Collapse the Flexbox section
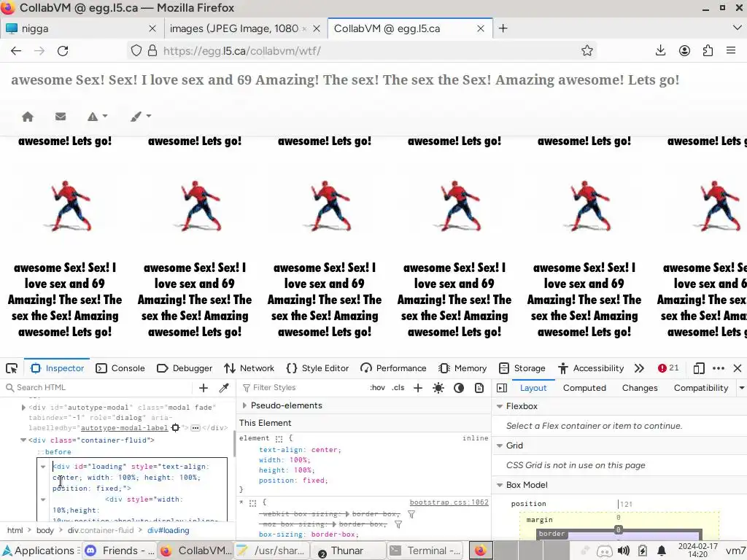747x560 pixels. [500, 406]
